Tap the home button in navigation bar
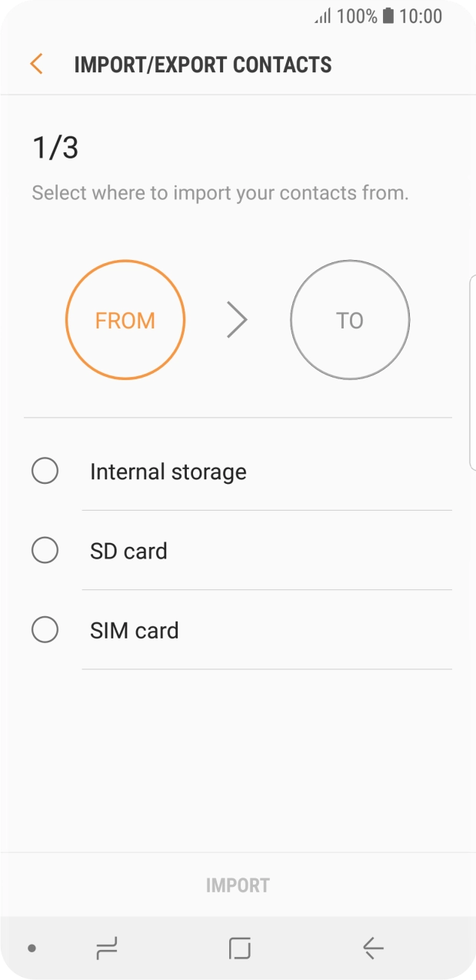The height and width of the screenshot is (980, 476). tap(238, 949)
